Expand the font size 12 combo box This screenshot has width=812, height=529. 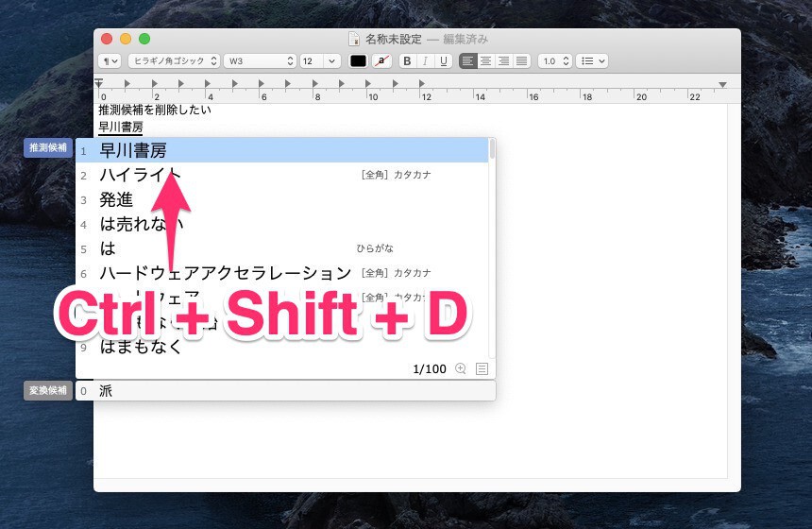pyautogui.click(x=331, y=60)
